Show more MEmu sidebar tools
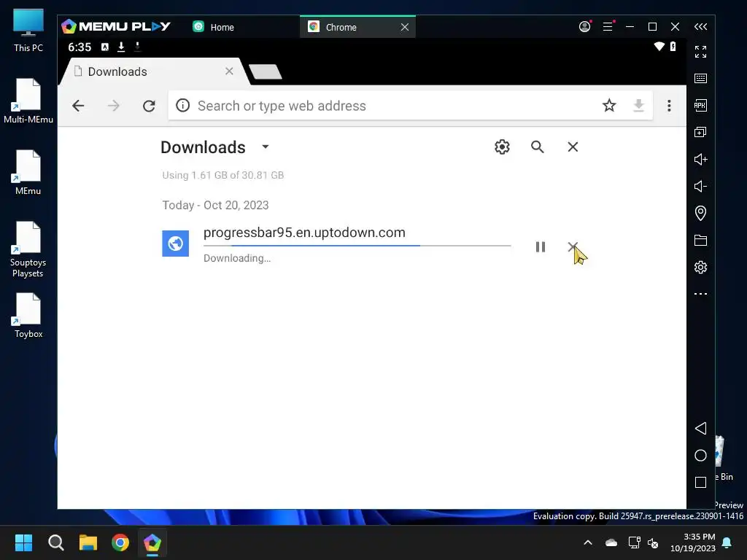This screenshot has width=747, height=560. pos(700,294)
